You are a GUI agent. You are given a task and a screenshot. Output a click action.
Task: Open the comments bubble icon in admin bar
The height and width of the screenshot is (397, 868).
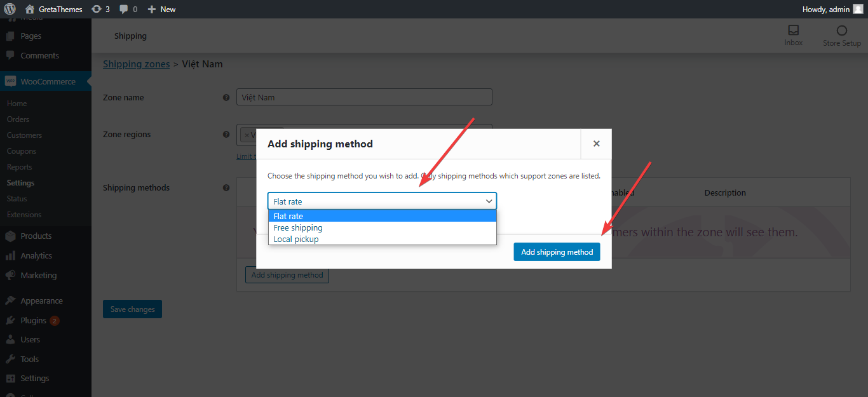point(123,9)
